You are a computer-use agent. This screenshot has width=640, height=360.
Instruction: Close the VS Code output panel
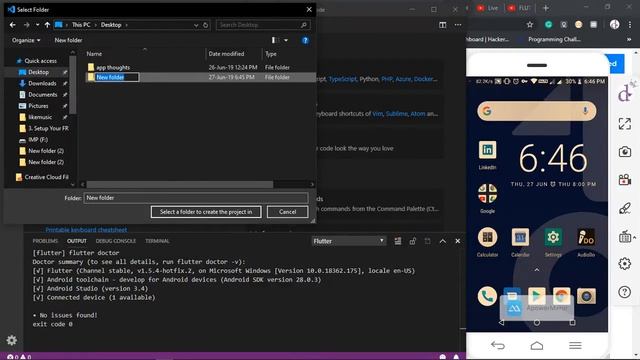[458, 241]
